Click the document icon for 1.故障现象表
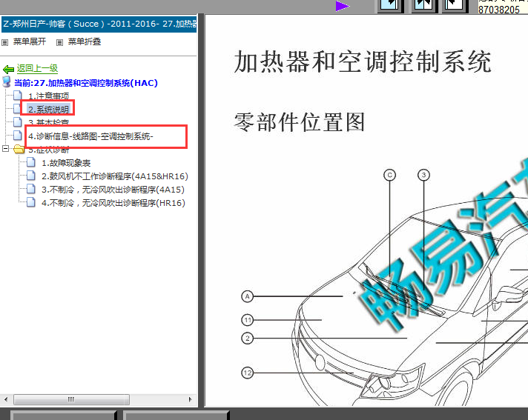The width and height of the screenshot is (528, 420). (x=31, y=162)
